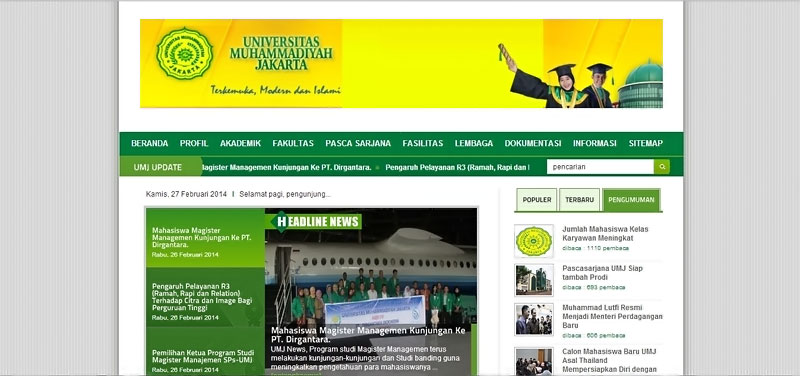Switch to the POPULER tab
Viewport: 800px width, 376px height.
coord(537,200)
